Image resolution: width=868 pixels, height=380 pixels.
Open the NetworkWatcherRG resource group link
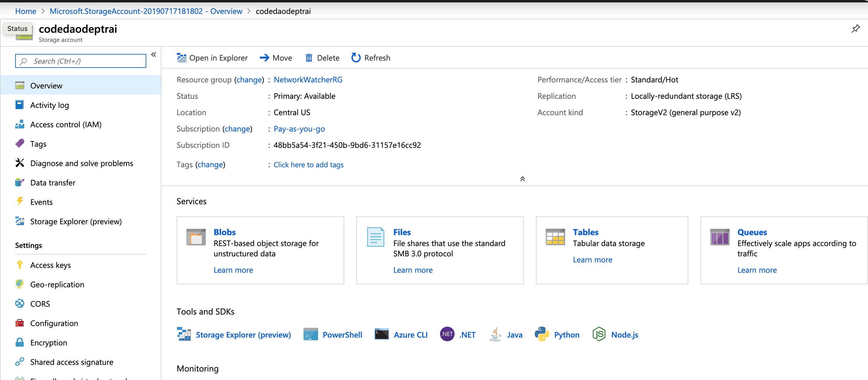pyautogui.click(x=308, y=80)
